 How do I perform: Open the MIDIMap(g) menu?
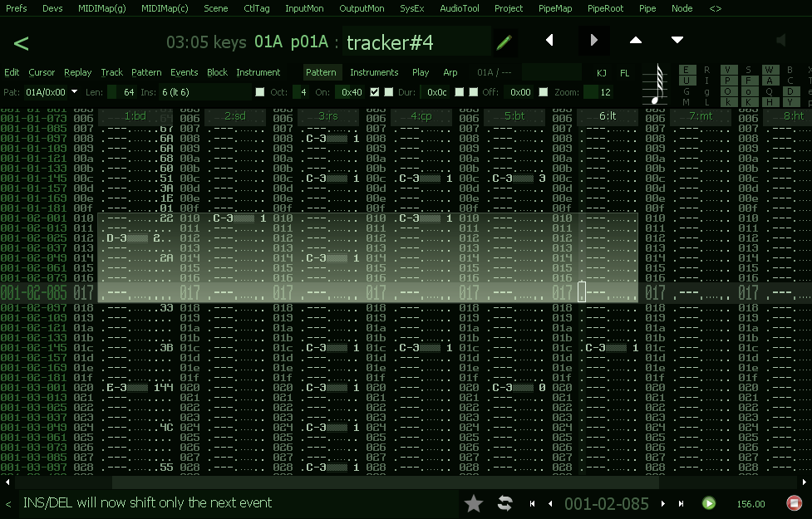click(101, 8)
